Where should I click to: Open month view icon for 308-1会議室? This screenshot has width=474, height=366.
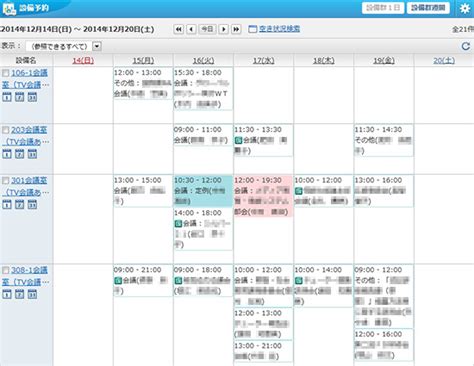click(x=32, y=294)
